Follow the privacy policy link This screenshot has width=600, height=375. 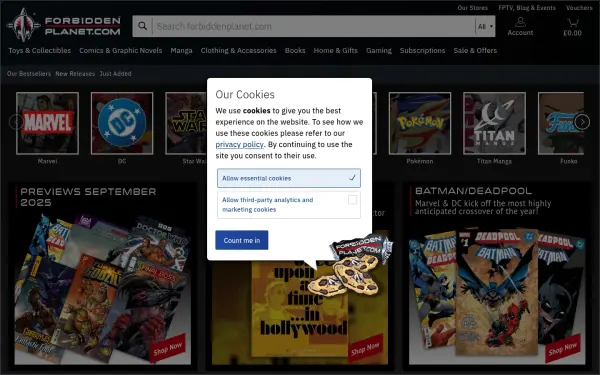tap(240, 145)
